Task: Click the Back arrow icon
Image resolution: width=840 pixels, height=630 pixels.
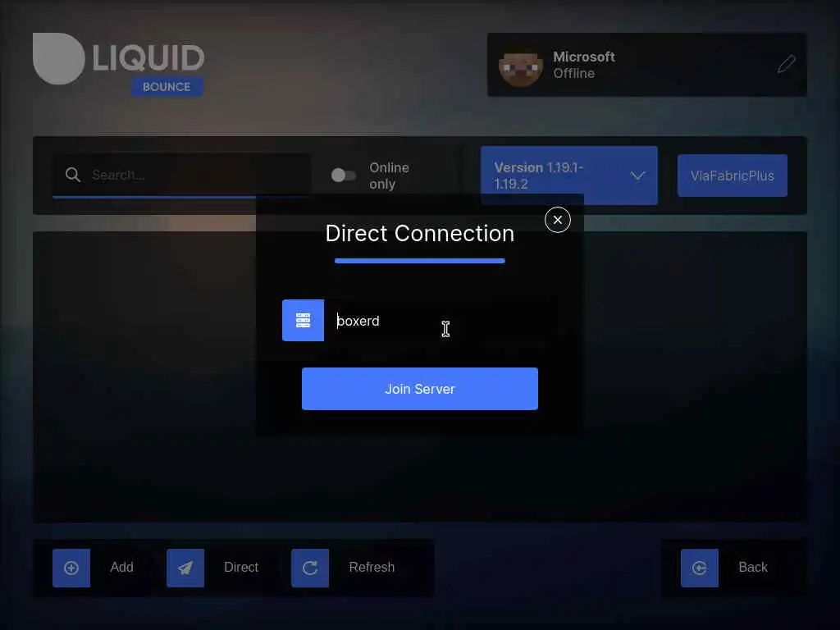Action: 700,568
